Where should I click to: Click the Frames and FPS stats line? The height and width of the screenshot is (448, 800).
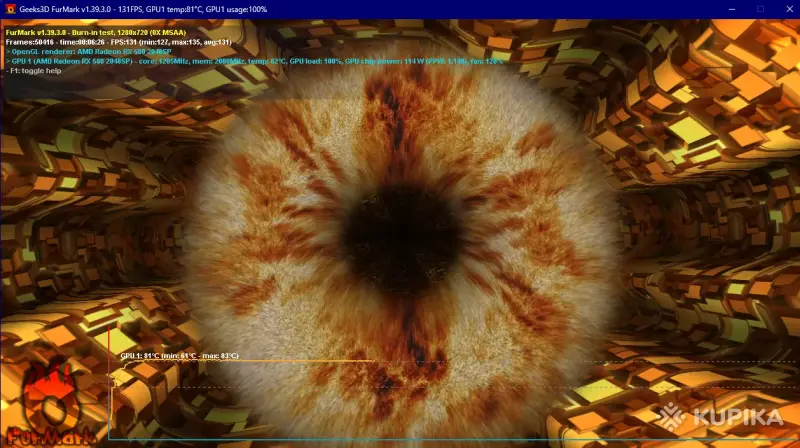(118, 42)
